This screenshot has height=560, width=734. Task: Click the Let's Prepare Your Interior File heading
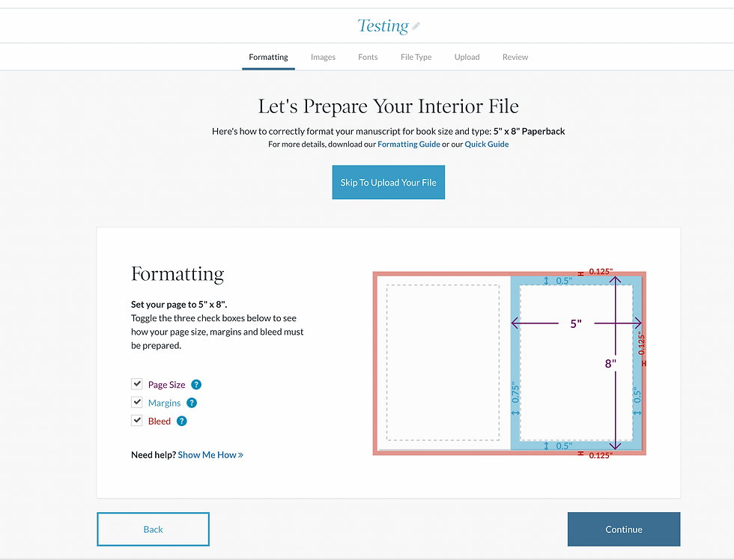point(389,106)
